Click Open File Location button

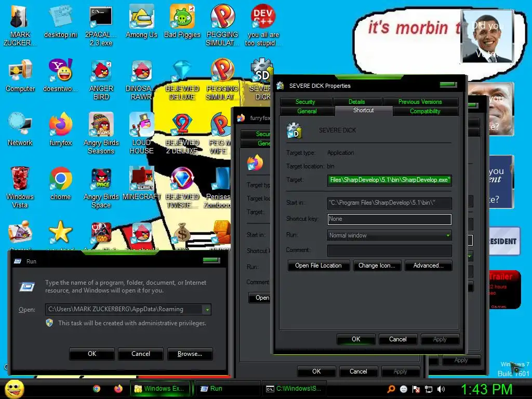[318, 265]
